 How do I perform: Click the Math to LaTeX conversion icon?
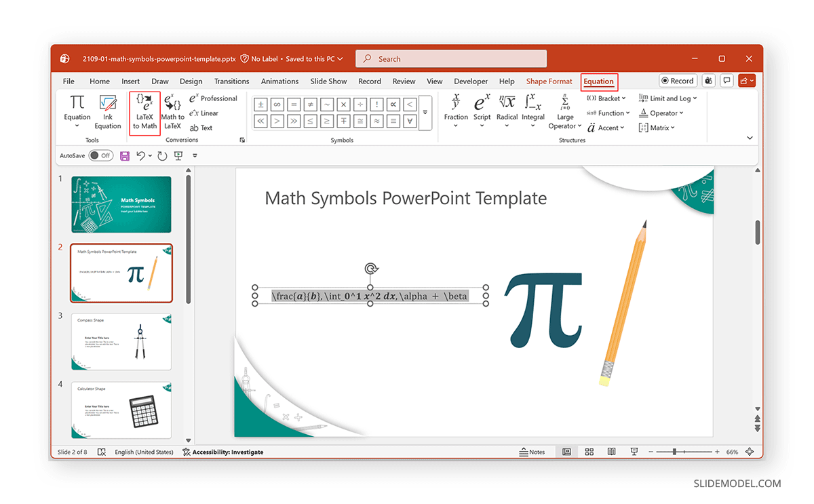[173, 112]
